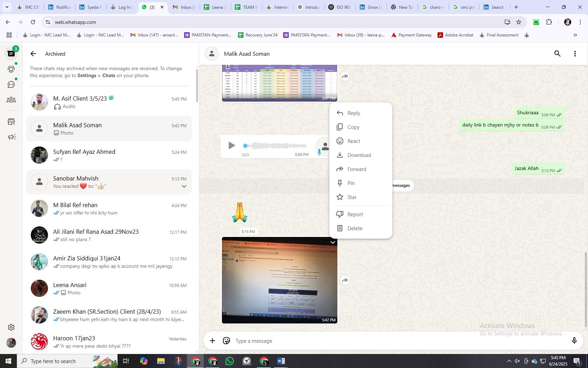
Task: Open dropdown arrow on 5:42 PM photo
Action: [333, 242]
